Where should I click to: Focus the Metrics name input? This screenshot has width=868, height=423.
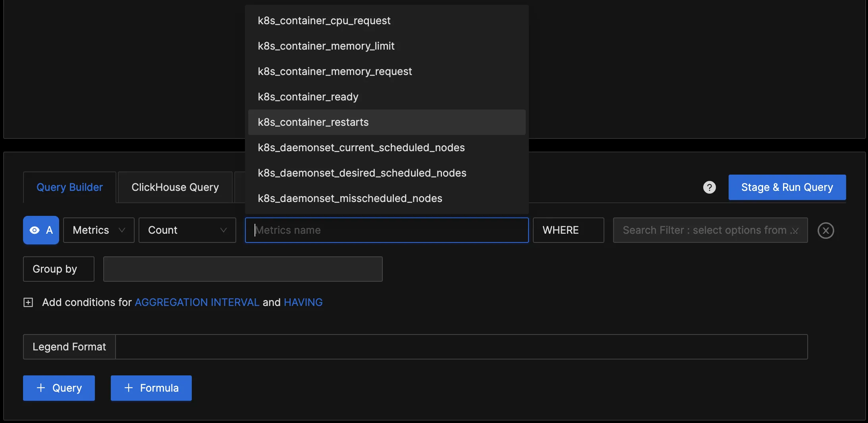click(x=387, y=230)
